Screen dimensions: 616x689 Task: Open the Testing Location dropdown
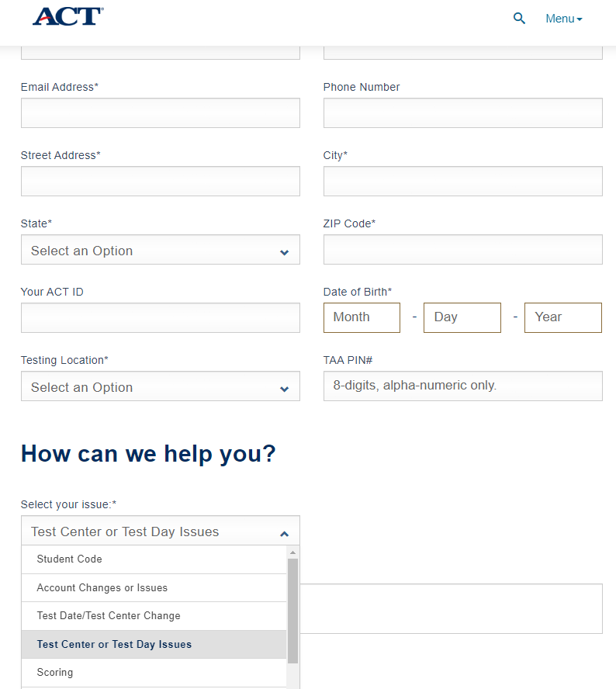pos(161,386)
